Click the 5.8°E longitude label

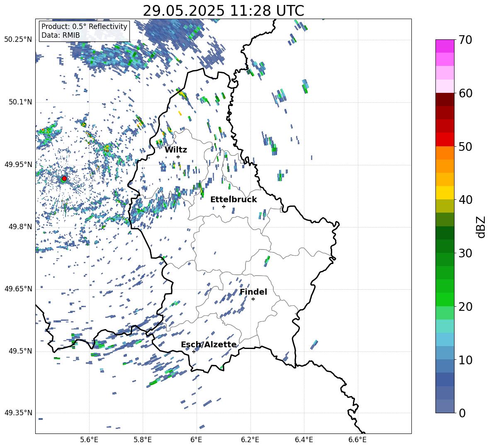pos(143,440)
